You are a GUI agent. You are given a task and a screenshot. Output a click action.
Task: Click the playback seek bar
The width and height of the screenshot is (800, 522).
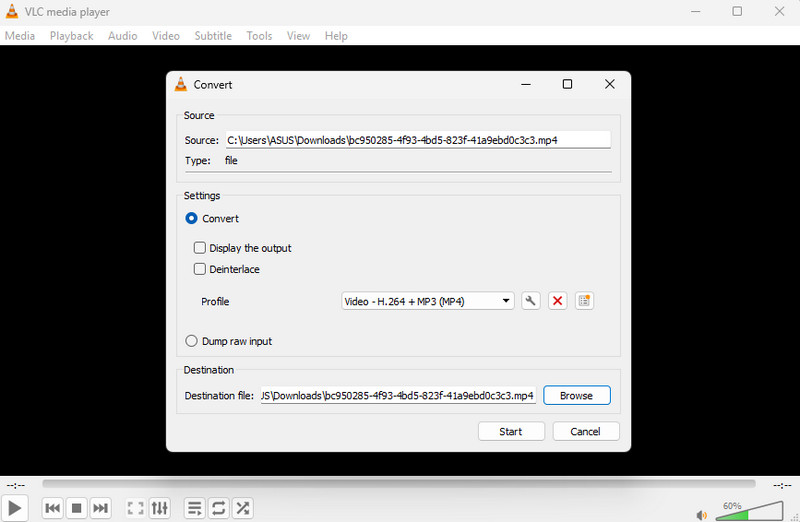click(x=398, y=483)
